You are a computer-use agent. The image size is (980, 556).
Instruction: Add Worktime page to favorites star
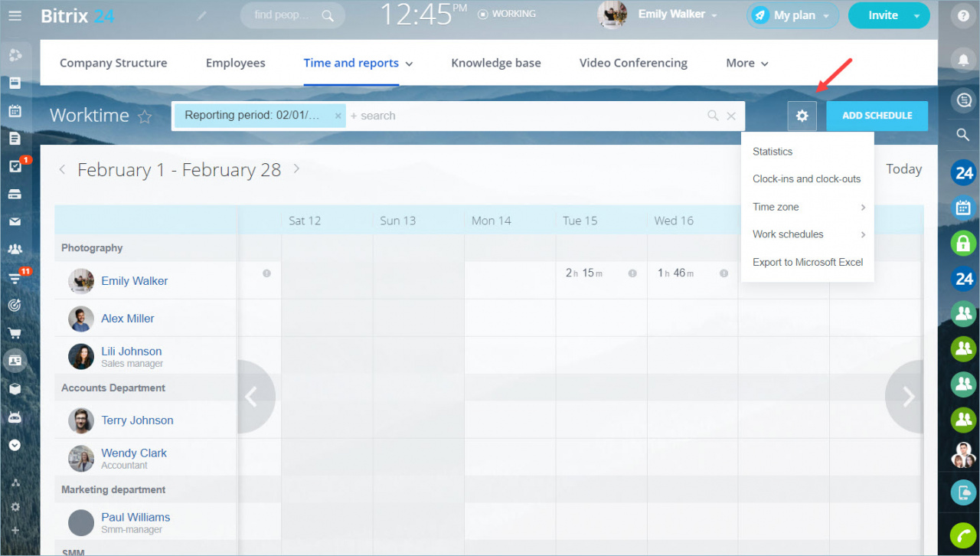[145, 116]
